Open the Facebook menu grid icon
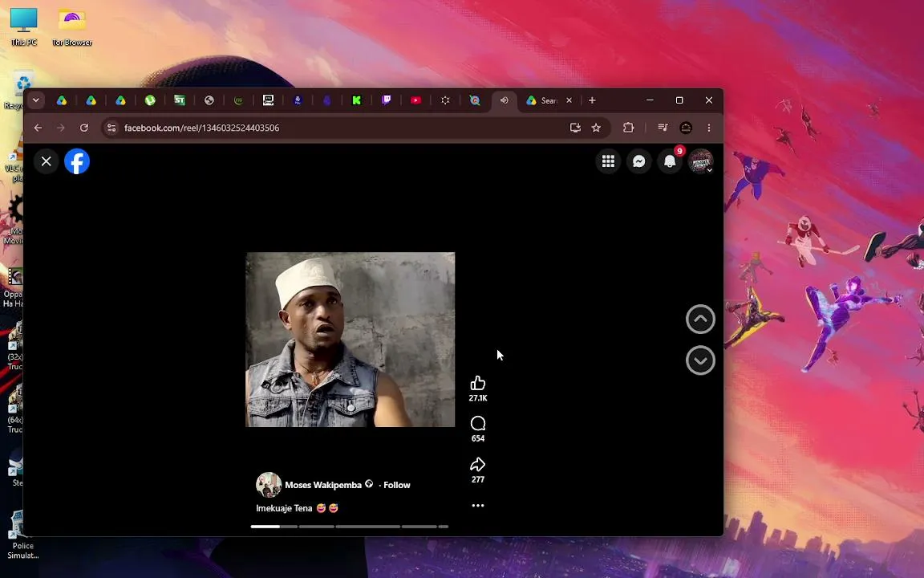 [x=608, y=161]
